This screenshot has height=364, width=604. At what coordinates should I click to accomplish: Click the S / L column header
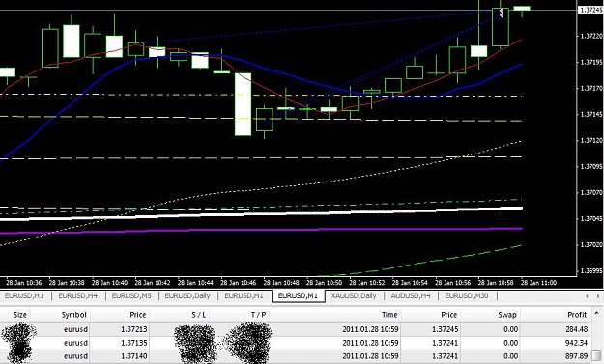coord(198,315)
